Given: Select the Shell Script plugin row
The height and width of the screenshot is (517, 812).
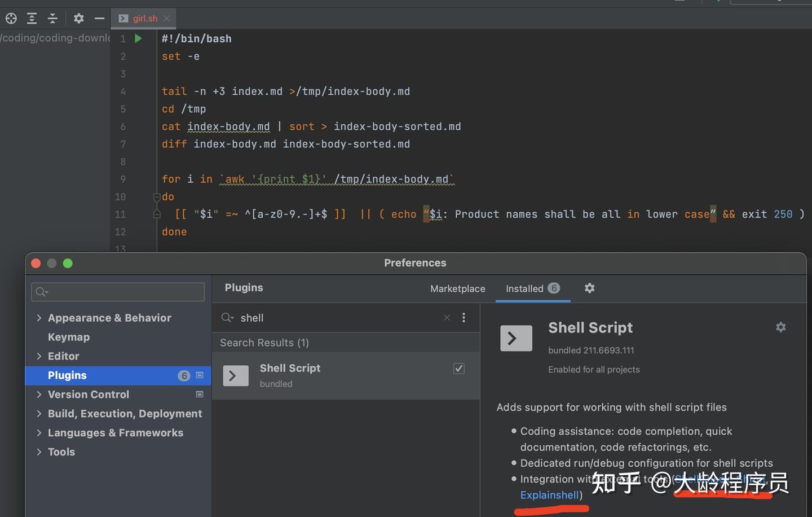Looking at the screenshot, I should 346,376.
